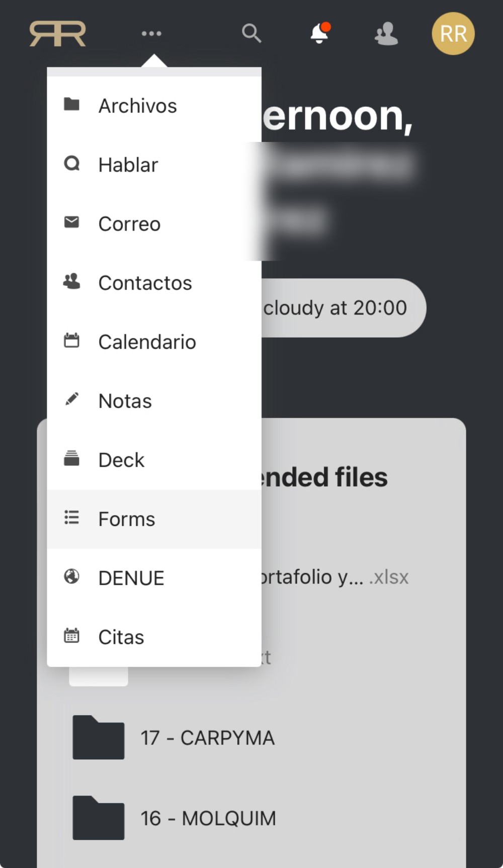Click the RR logo in header
Screen dimensions: 503x868
pos(58,34)
